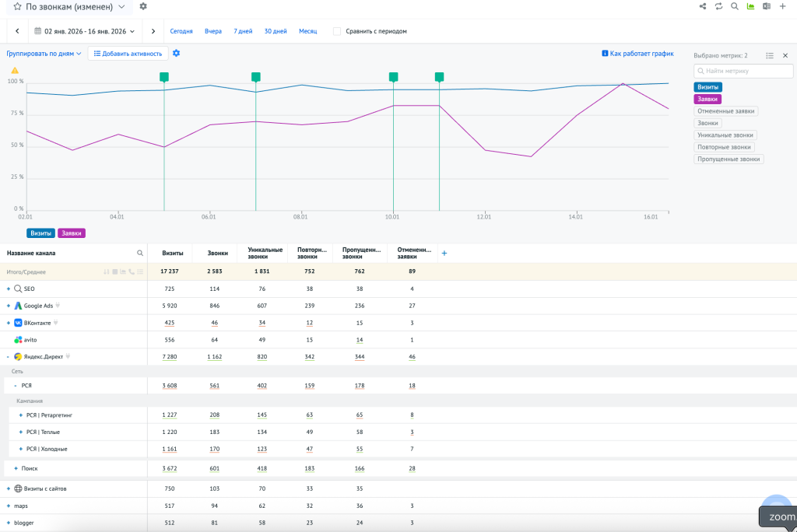
Task: Expand the Google Ads channel row
Action: click(x=9, y=306)
